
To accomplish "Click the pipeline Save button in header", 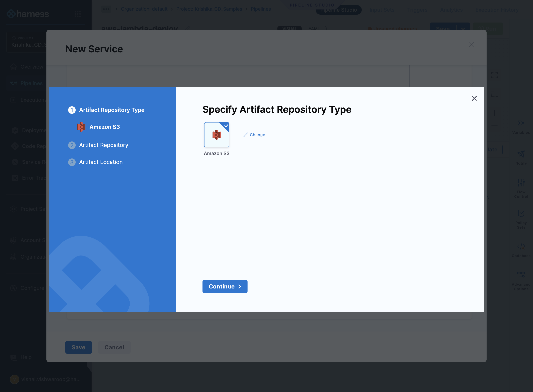I will tap(443, 29).
